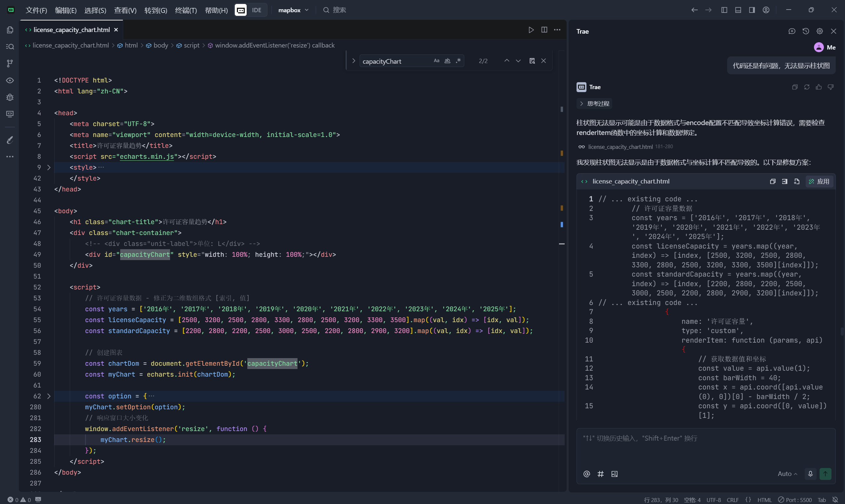This screenshot has width=845, height=504.
Task: Expand the 思考过程 section
Action: [x=594, y=104]
